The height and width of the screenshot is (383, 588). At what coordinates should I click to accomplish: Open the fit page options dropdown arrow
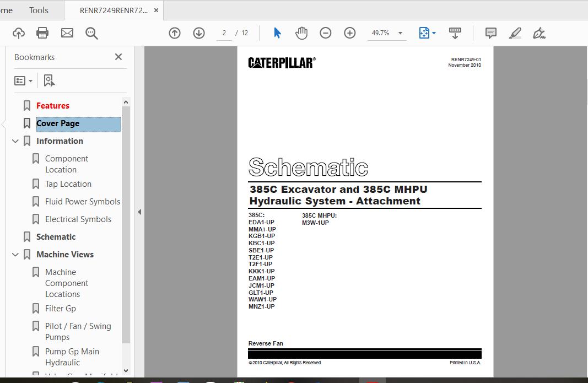tap(434, 34)
